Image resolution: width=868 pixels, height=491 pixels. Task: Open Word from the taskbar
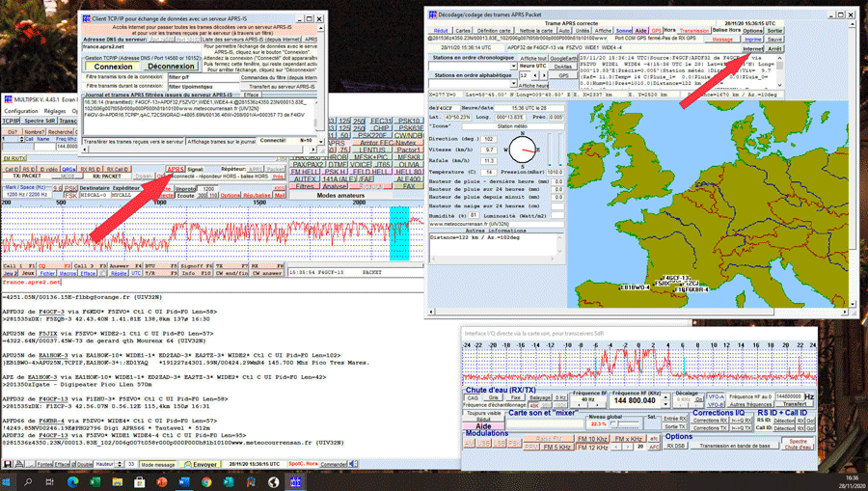point(184,482)
